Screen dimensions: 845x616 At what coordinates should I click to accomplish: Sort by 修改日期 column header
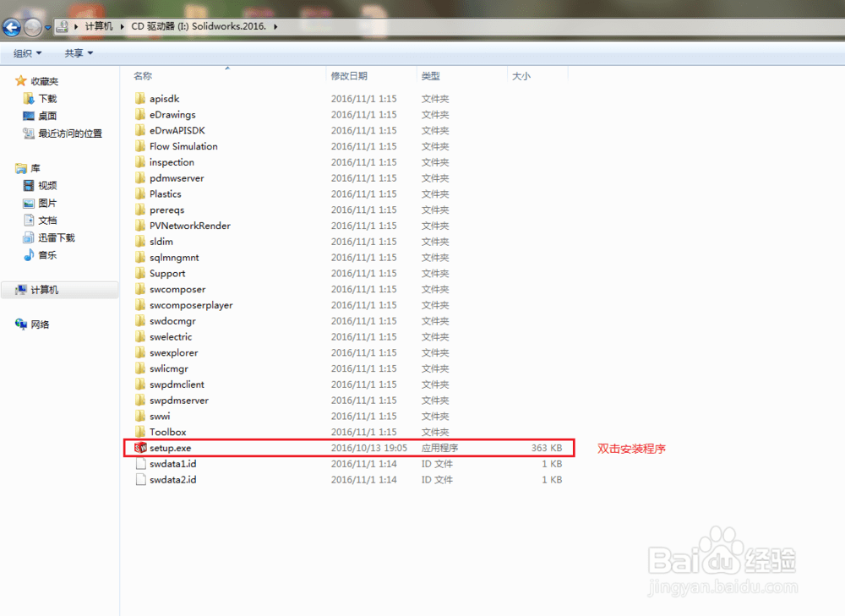click(349, 76)
